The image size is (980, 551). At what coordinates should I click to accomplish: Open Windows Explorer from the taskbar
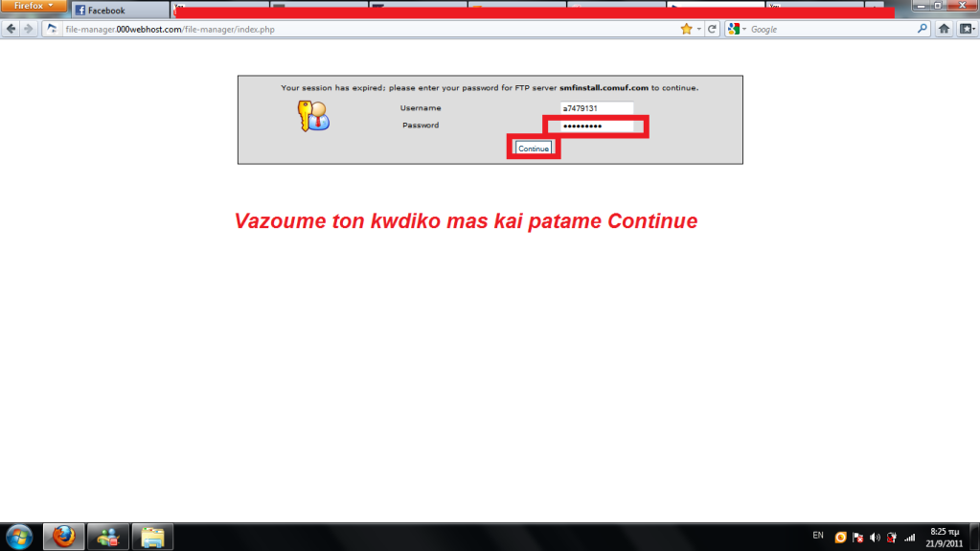coord(151,536)
